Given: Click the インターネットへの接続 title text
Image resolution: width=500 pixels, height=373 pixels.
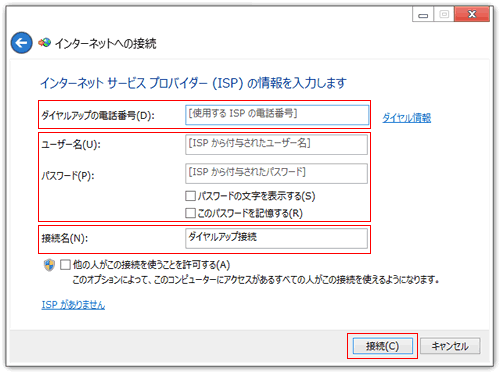Looking at the screenshot, I should (105, 43).
